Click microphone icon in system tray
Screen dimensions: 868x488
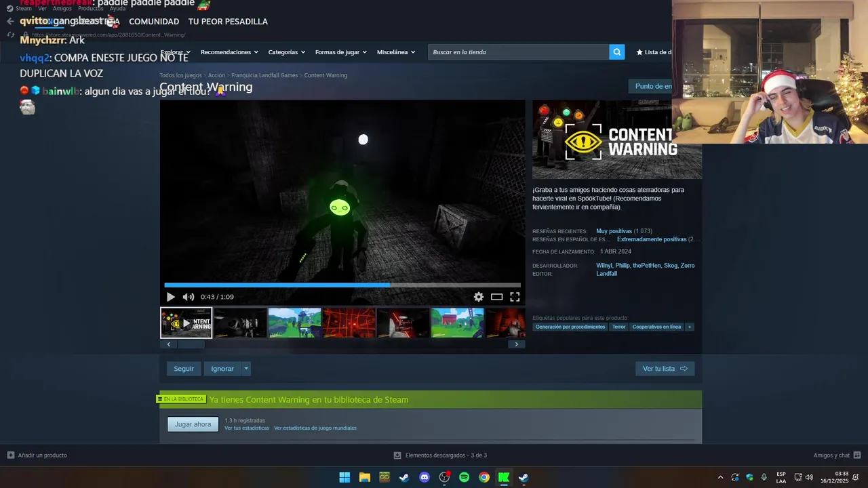click(764, 477)
